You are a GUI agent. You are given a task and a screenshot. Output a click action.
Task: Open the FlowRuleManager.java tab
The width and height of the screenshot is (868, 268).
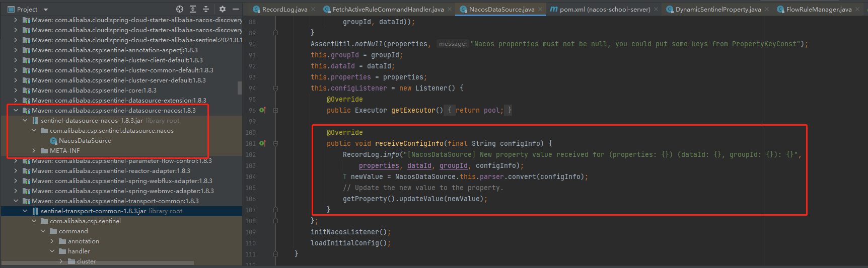819,9
